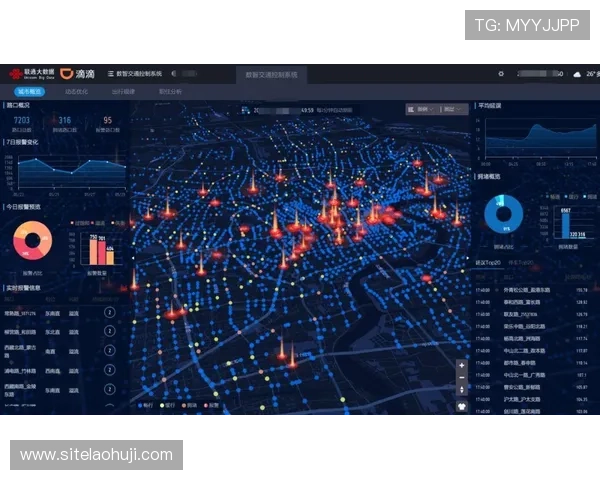Image resolution: width=600 pixels, height=480 pixels.
Task: Click the circled number in first alarm row
Action: point(109,313)
